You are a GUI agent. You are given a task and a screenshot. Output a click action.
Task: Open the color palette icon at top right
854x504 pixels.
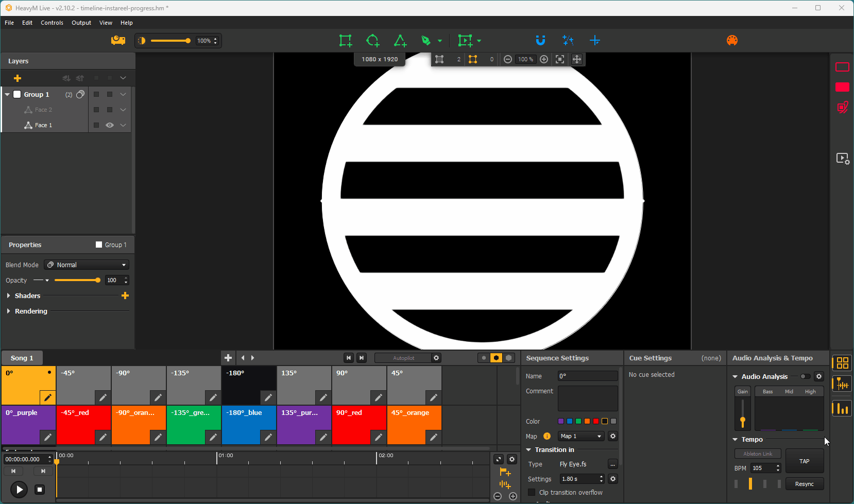732,40
